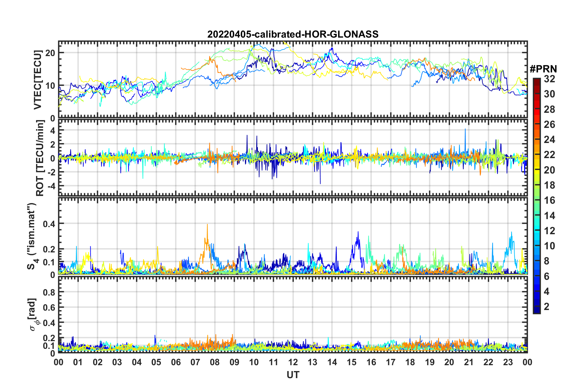Viewport: 586px width, 392px height.
Task: Click the colorbar label 28
Action: pos(549,109)
